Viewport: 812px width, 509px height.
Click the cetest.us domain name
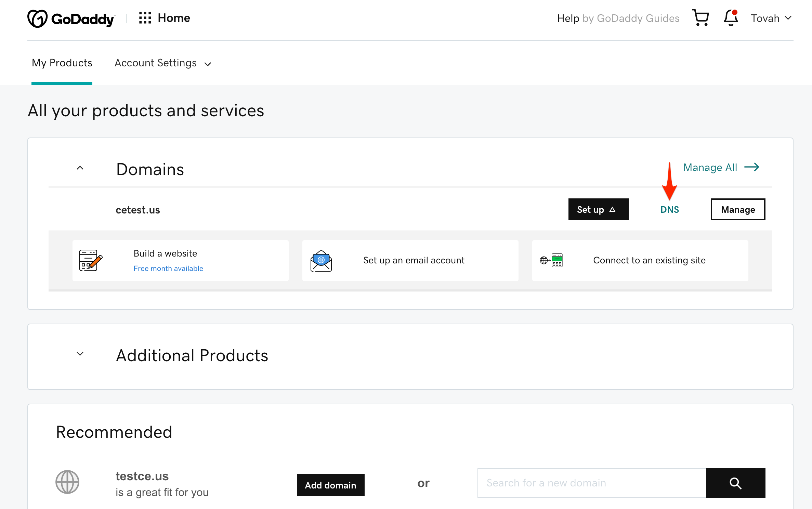tap(138, 210)
